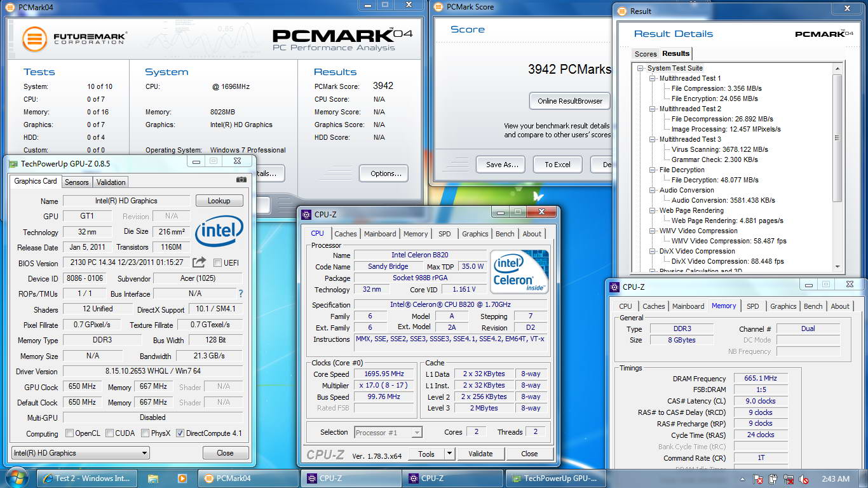868x488 pixels.
Task: Click the Bus Interface question mark icon
Action: click(240, 294)
